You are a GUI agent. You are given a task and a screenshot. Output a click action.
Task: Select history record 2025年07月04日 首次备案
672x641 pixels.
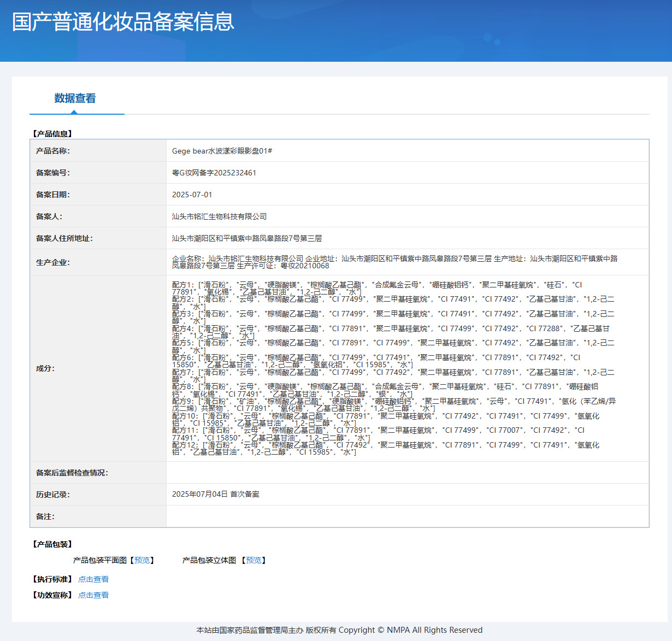click(216, 494)
